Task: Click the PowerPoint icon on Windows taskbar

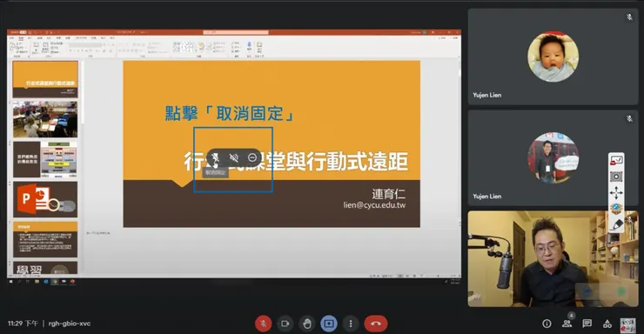Action: point(73,282)
